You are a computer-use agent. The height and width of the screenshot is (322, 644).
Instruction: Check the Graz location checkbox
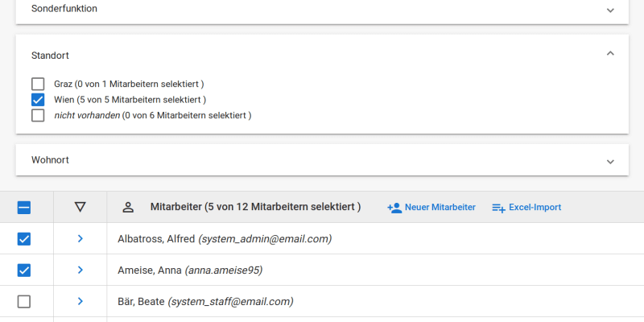[x=38, y=84]
